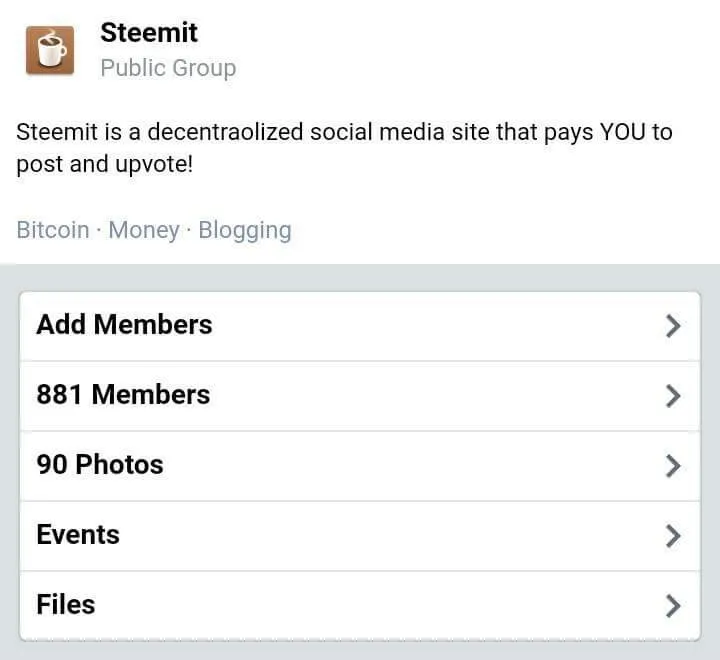
Task: Click the arrow icon beside Files
Action: (x=673, y=606)
